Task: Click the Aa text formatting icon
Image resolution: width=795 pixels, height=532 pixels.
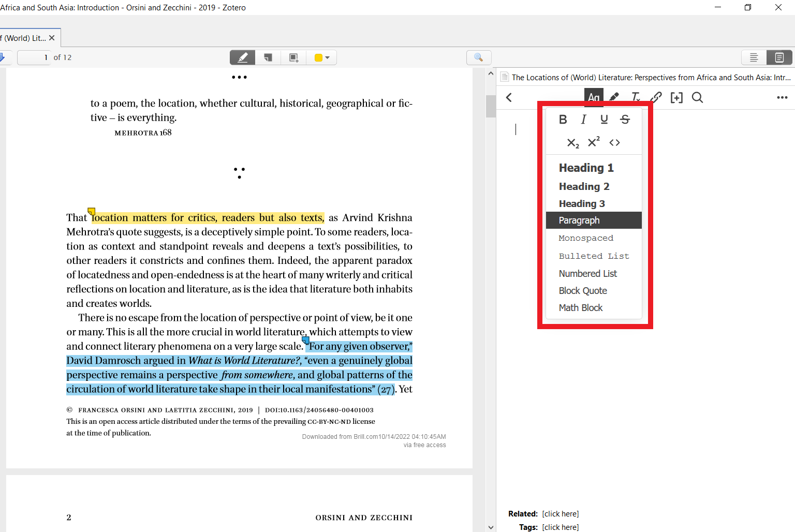Action: point(593,97)
